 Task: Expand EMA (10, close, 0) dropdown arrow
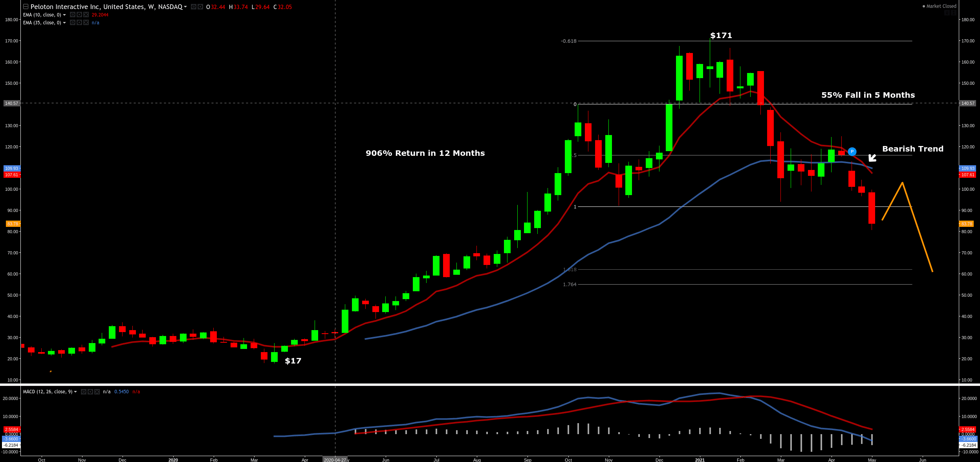tap(64, 15)
